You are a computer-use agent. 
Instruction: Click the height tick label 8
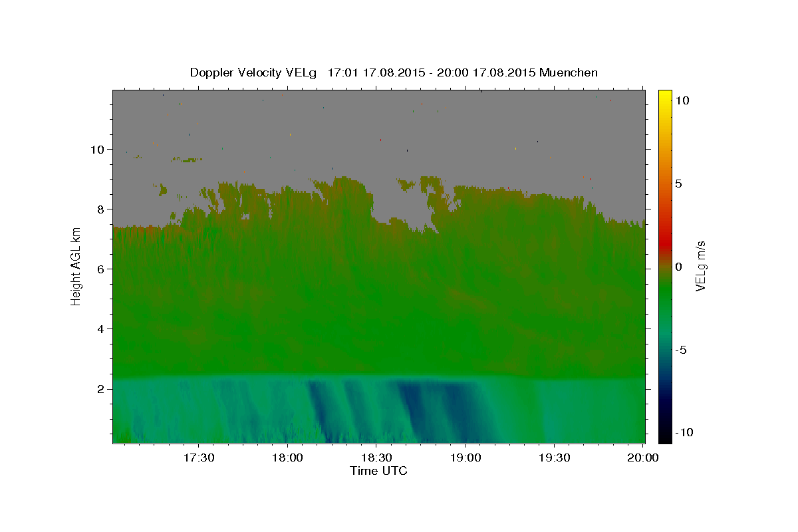coord(100,209)
